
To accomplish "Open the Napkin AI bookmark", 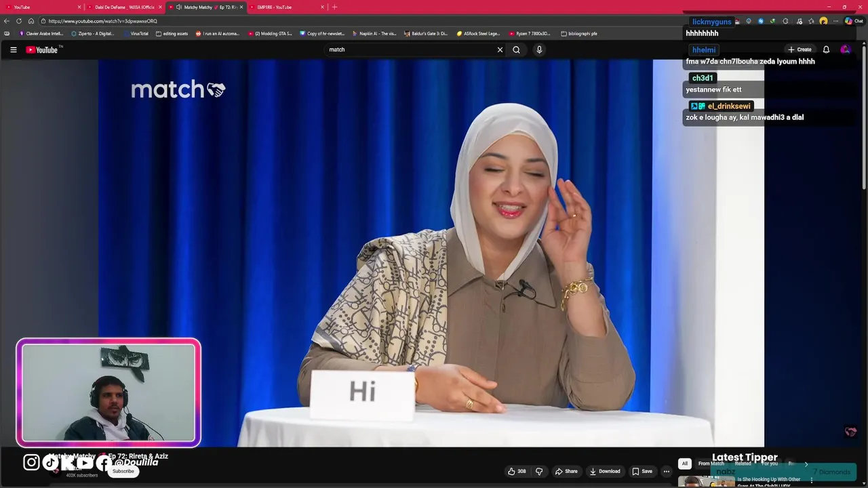I will (x=374, y=33).
